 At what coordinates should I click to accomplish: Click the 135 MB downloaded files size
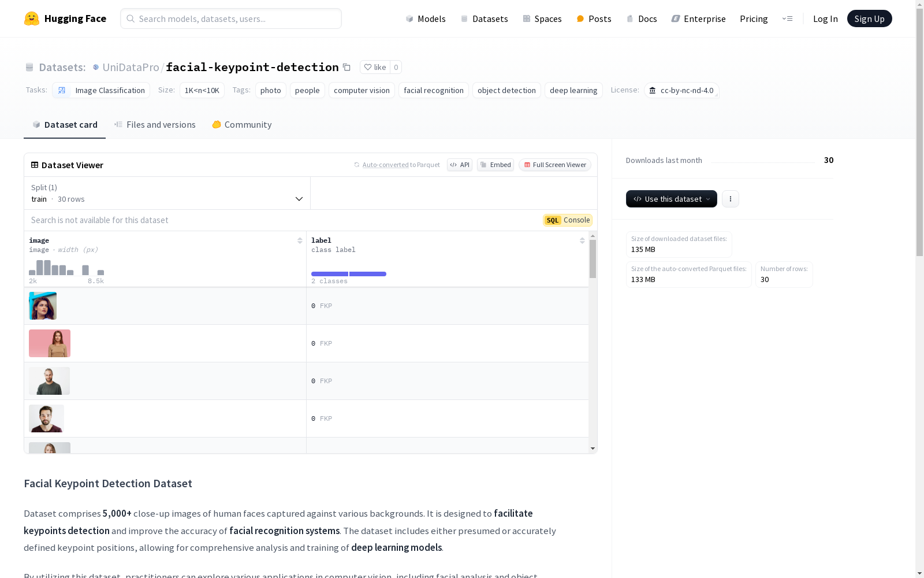[x=643, y=250]
